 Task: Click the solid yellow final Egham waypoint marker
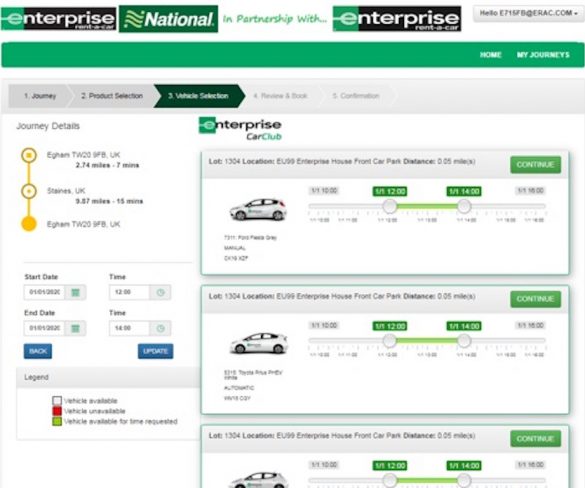coord(29,224)
